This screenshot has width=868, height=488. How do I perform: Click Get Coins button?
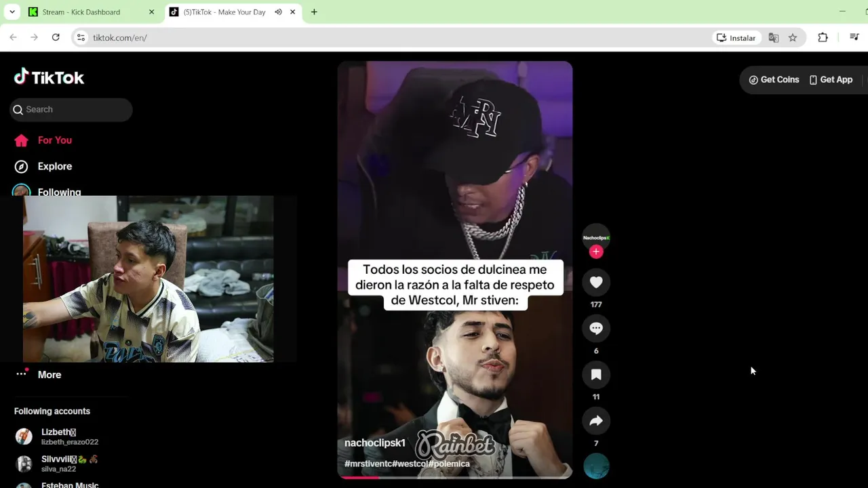coord(774,79)
